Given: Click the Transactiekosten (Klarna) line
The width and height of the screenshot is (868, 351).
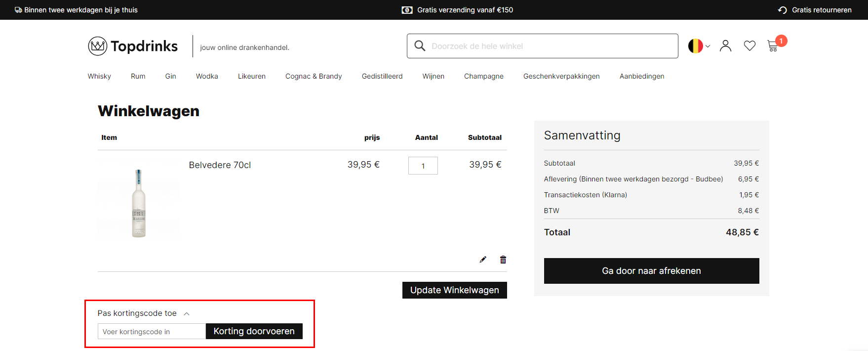Looking at the screenshot, I should point(651,195).
